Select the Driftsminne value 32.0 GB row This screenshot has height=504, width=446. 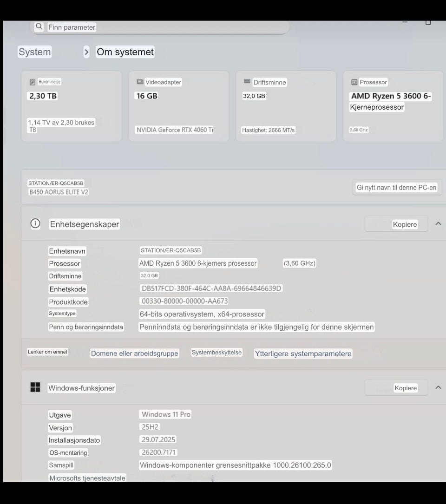149,275
